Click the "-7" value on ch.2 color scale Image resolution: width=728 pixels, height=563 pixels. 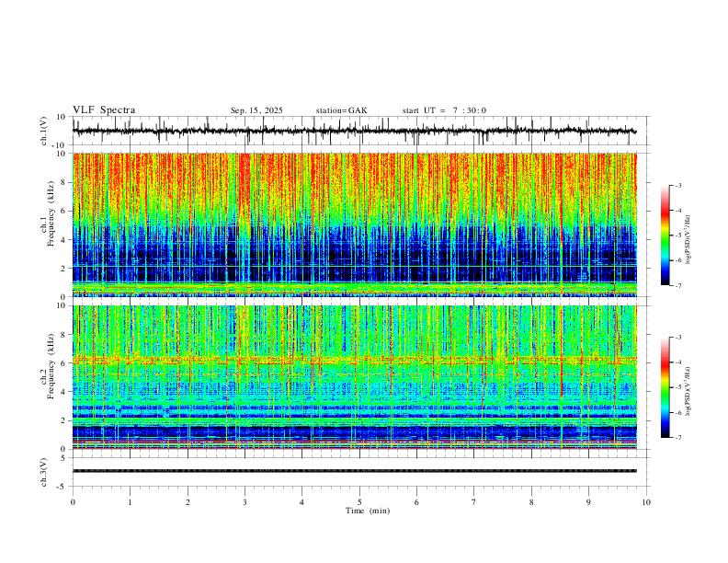coord(678,438)
